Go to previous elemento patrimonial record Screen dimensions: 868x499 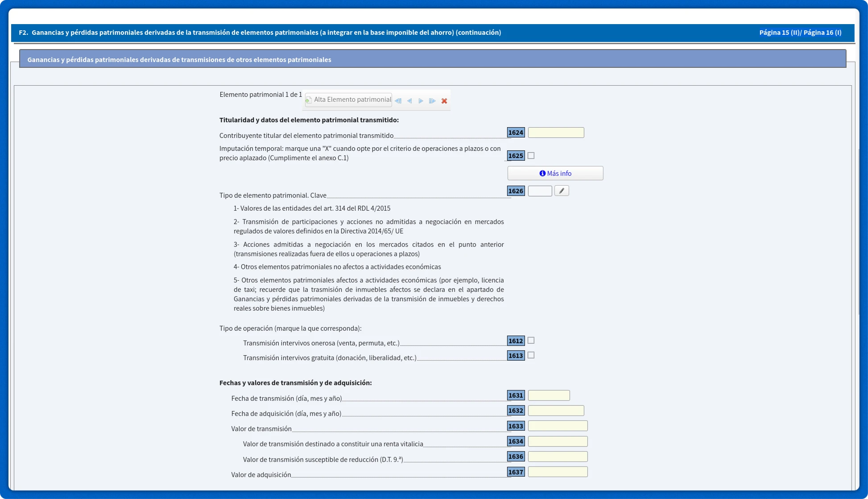pos(409,101)
